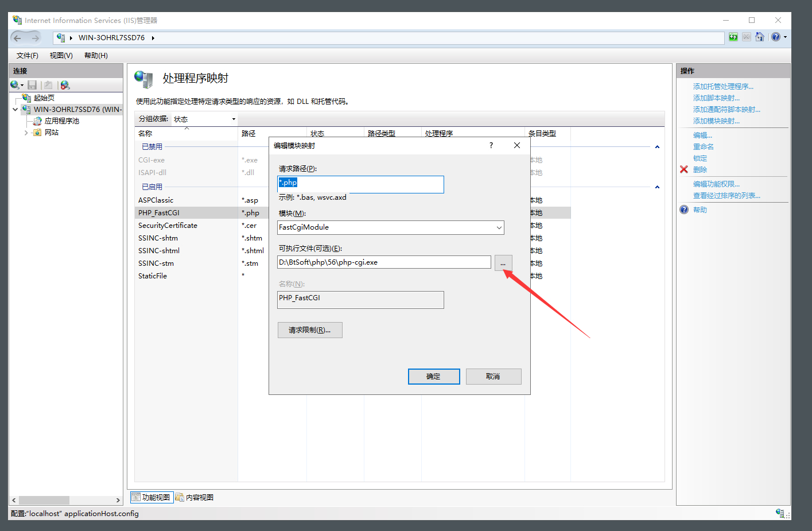
Task: Collapse the 已禁用 group
Action: pos(657,147)
